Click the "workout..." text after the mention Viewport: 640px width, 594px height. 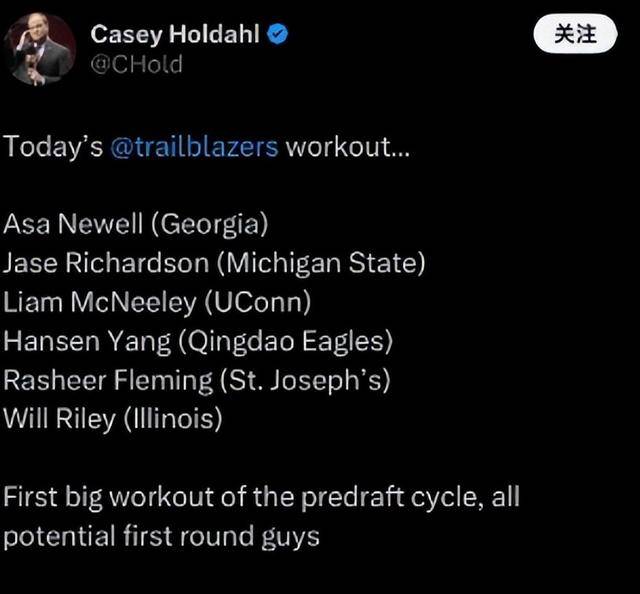pyautogui.click(x=347, y=146)
